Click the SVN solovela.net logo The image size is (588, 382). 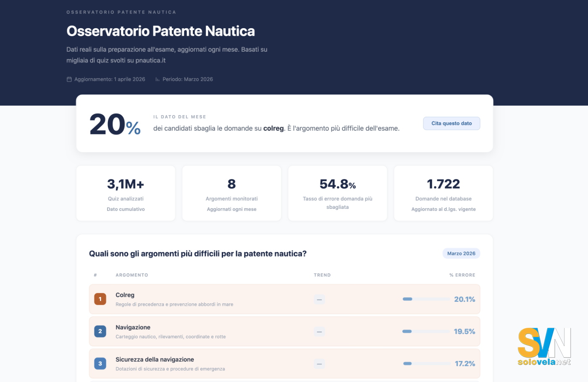click(x=544, y=347)
